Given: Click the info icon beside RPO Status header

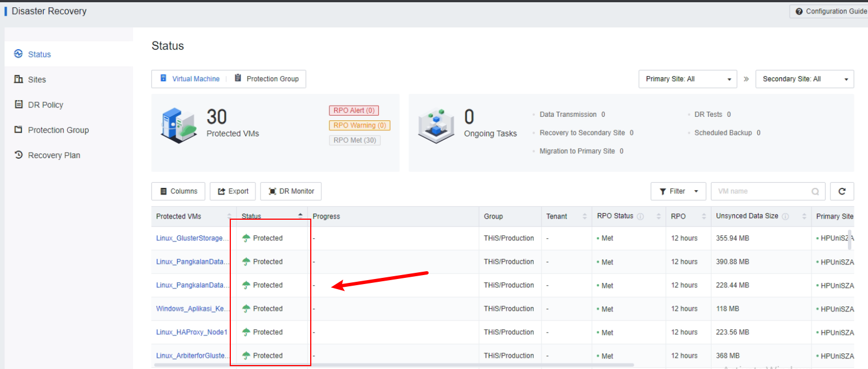Looking at the screenshot, I should (x=640, y=216).
